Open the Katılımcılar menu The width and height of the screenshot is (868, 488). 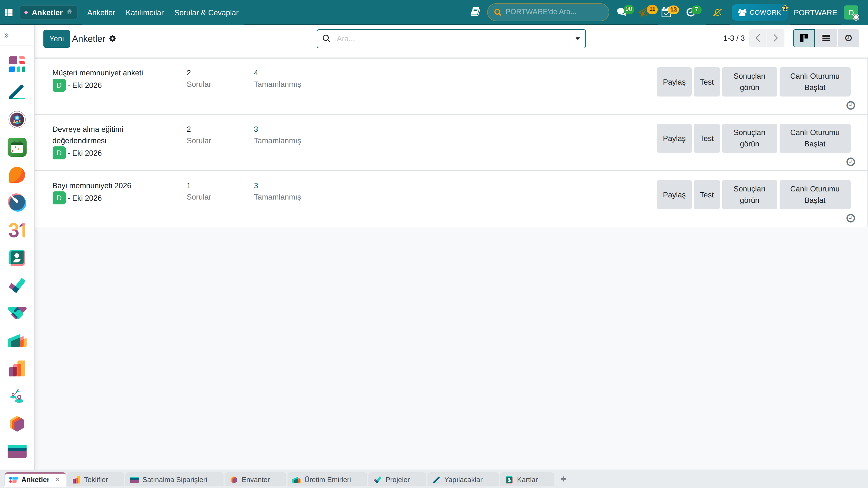click(x=145, y=12)
